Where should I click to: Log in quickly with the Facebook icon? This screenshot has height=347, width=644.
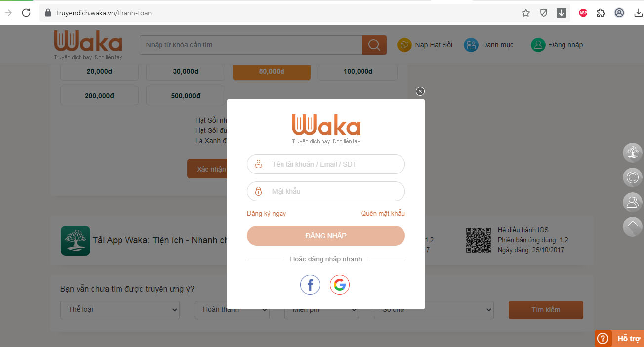(x=310, y=285)
